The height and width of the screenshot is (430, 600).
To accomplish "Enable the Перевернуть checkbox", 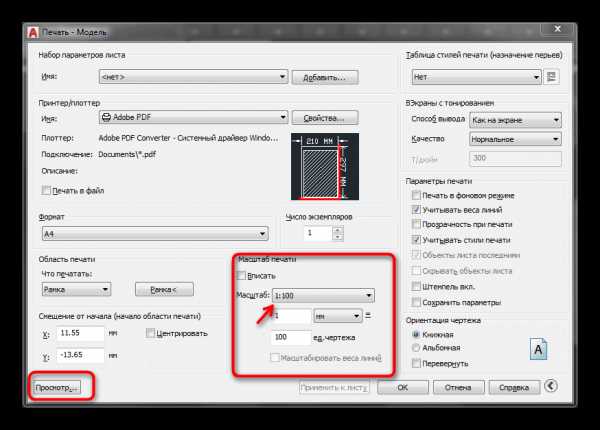I will tap(416, 363).
